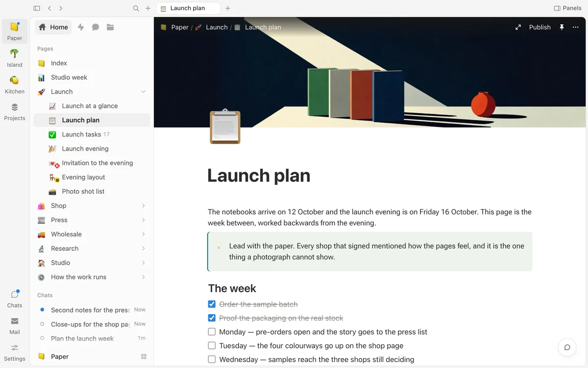Uncheck "Order the sample batch" checkbox
Screen dimensions: 588x368
click(212, 304)
